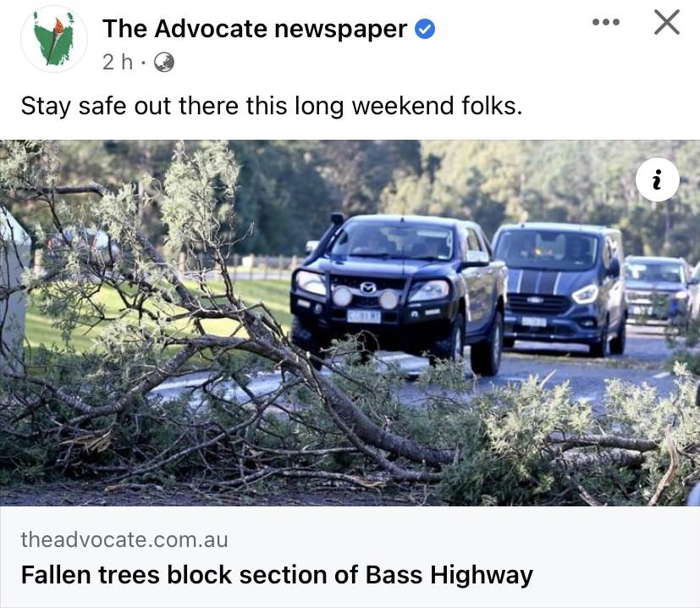Click the "2 h" post timestamp
Viewport: 700px width, 608px height.
pos(118,62)
